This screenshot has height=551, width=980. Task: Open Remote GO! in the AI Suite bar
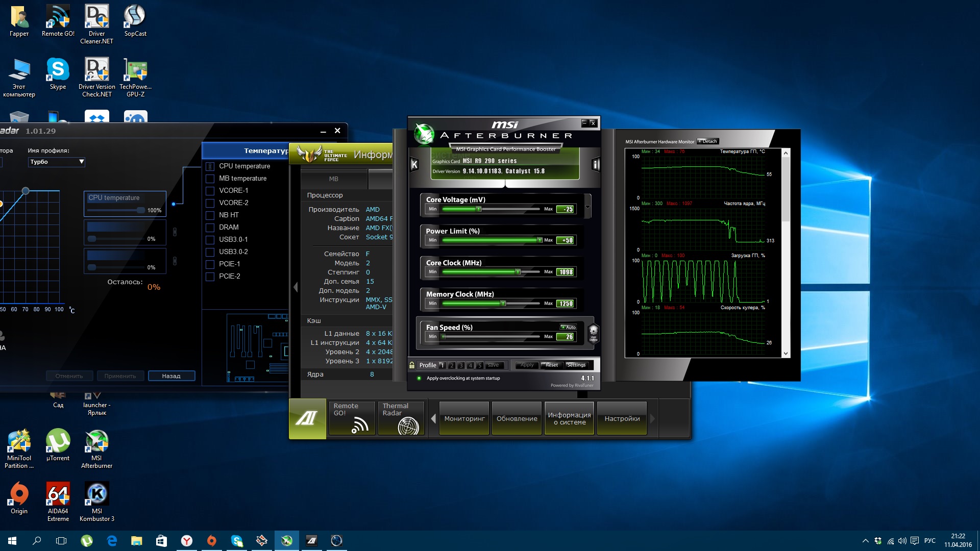click(x=352, y=418)
